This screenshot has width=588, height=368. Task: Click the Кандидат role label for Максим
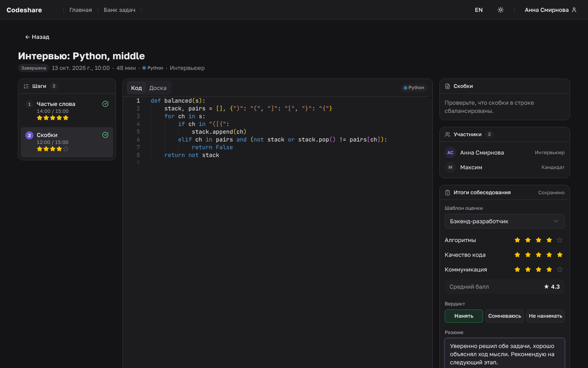[x=553, y=167]
